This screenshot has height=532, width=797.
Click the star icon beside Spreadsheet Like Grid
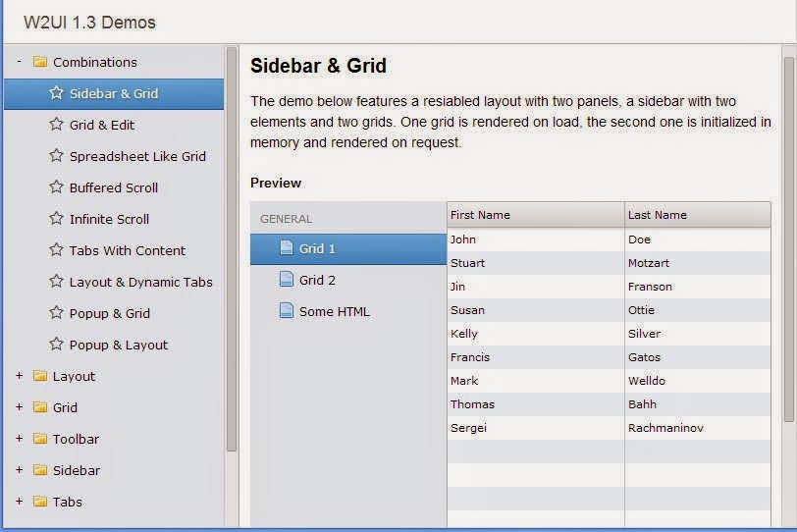click(x=56, y=156)
